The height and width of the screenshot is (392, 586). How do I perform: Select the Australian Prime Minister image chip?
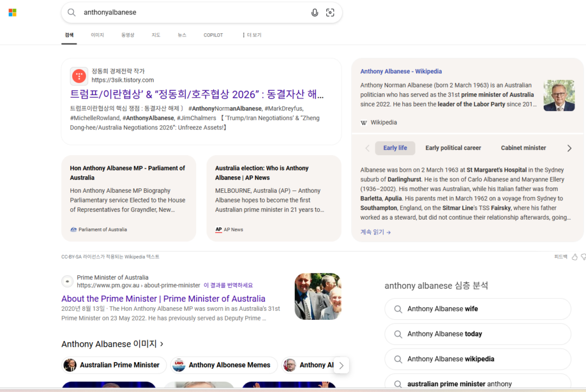coord(114,365)
